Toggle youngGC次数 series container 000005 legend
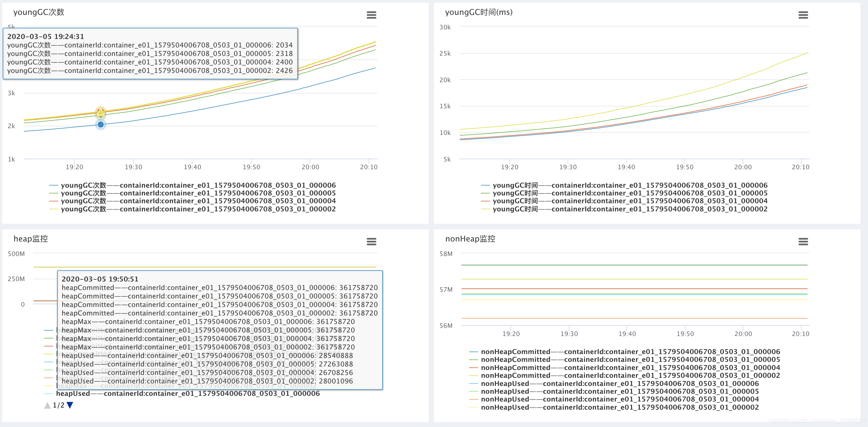This screenshot has height=427, width=868. click(x=193, y=193)
